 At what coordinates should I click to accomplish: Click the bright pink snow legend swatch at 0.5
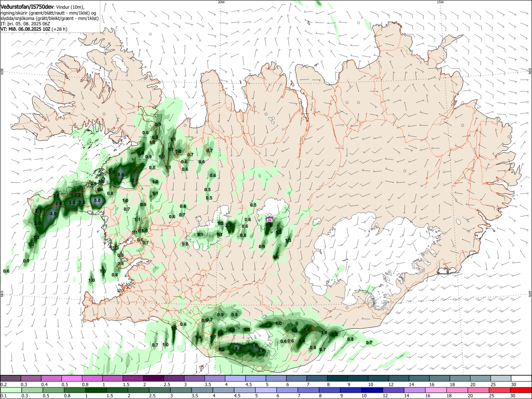(x=72, y=378)
